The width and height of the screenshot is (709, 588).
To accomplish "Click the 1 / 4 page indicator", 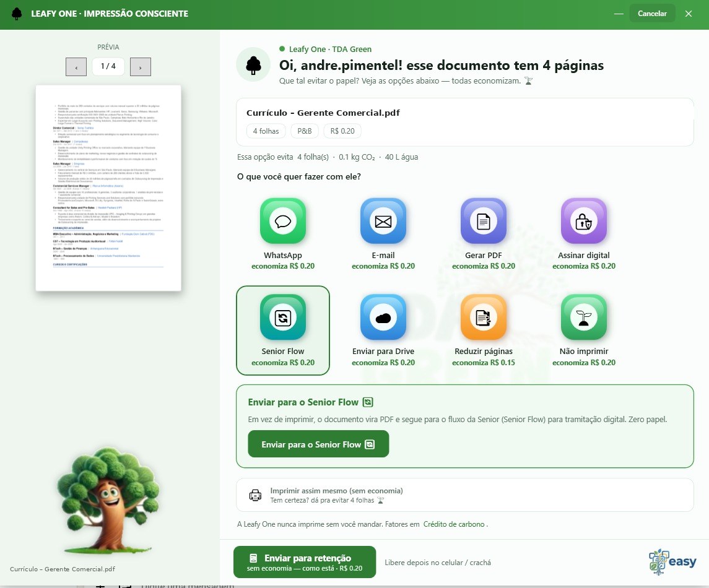I will (x=108, y=66).
